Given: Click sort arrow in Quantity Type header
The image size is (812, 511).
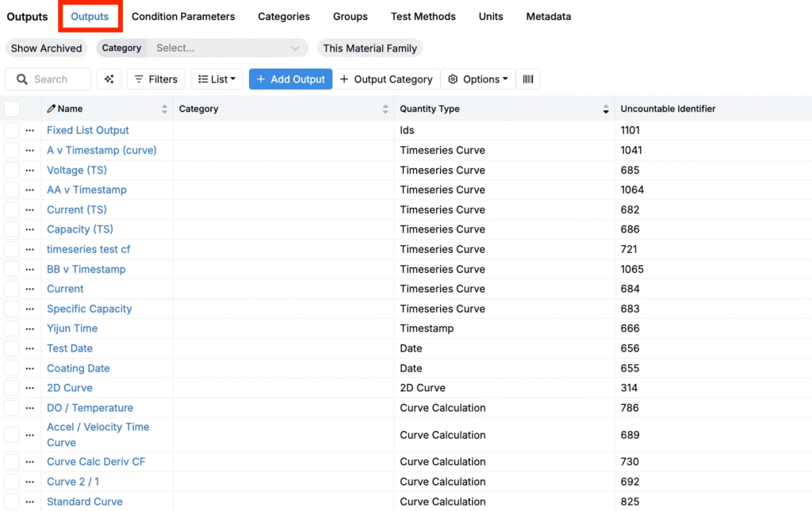Looking at the screenshot, I should click(x=606, y=109).
